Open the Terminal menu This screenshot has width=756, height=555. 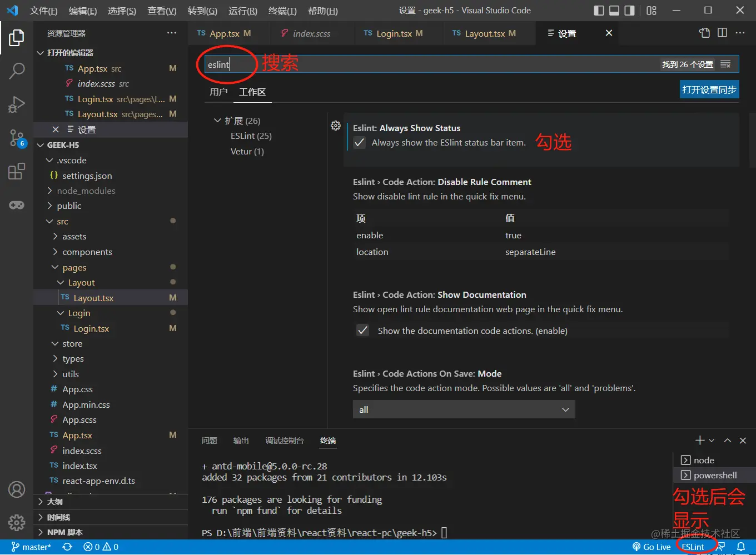point(282,11)
